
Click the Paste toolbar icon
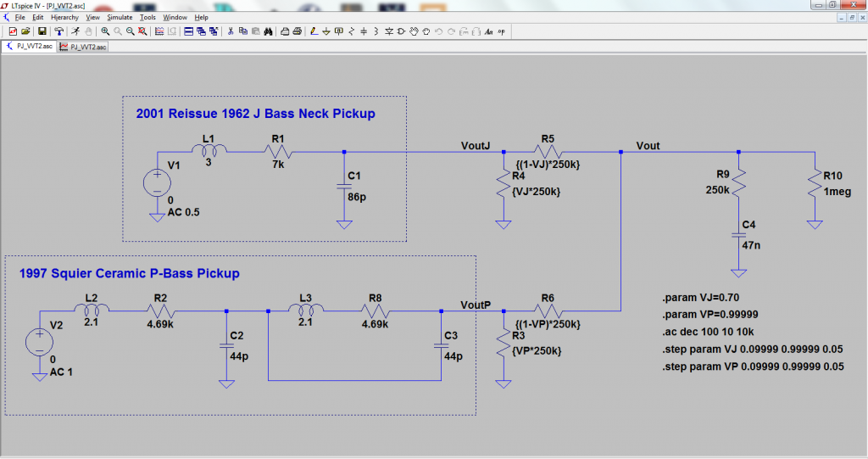point(256,31)
